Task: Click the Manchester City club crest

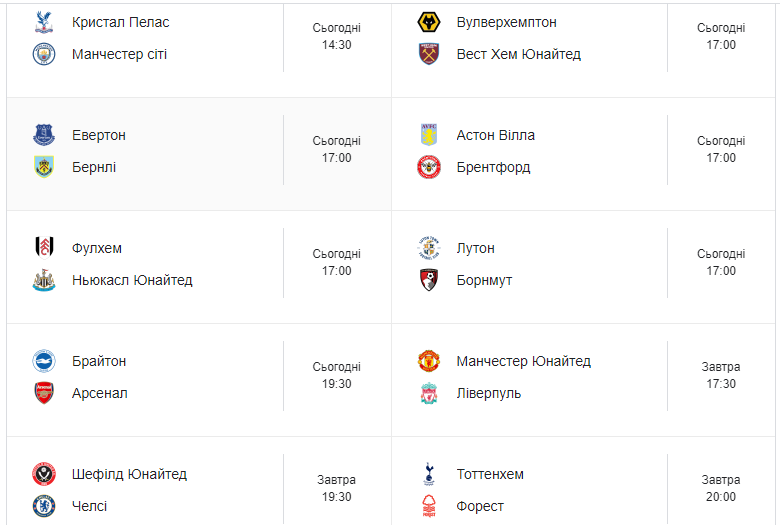Action: click(x=44, y=54)
